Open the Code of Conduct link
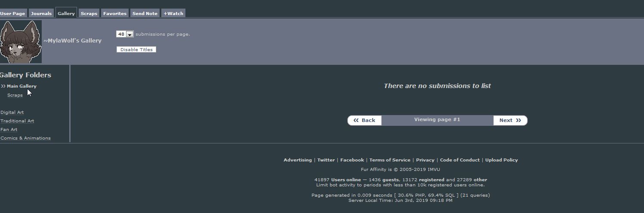 coord(460,160)
